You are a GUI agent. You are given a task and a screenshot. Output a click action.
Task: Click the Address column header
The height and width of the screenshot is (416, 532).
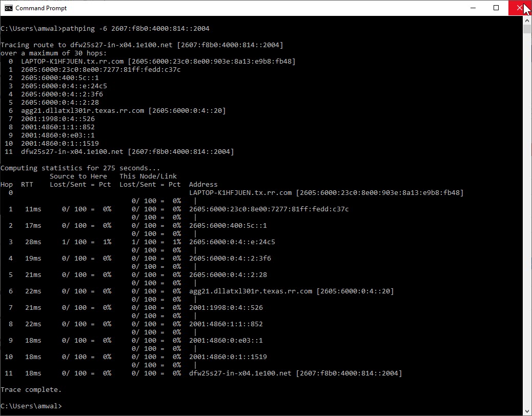pyautogui.click(x=203, y=184)
